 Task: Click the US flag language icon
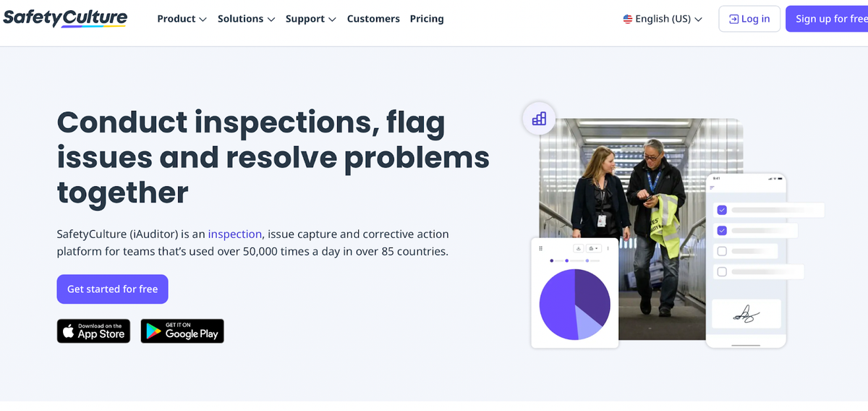[628, 20]
